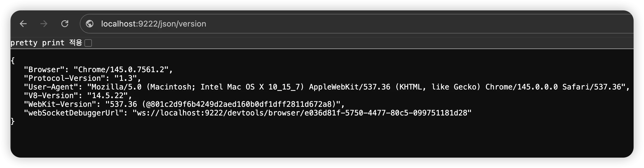Go back to the previous page
Image resolution: width=644 pixels, height=168 pixels.
pos(23,24)
